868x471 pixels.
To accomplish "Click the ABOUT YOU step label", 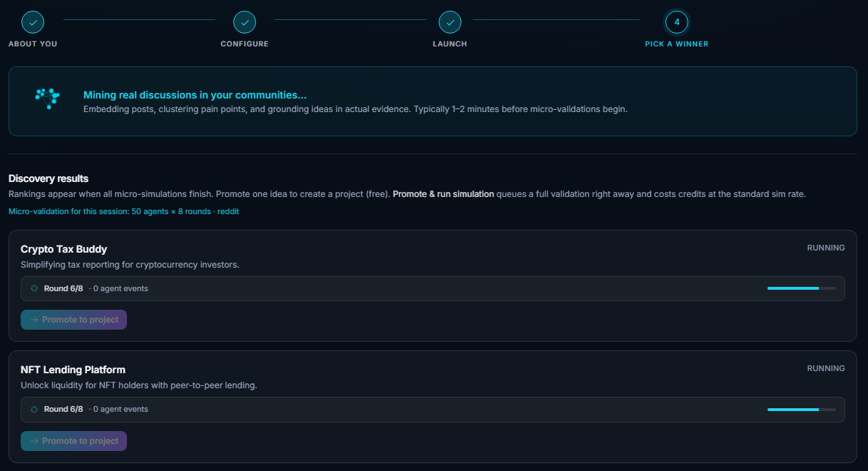I will [33, 44].
